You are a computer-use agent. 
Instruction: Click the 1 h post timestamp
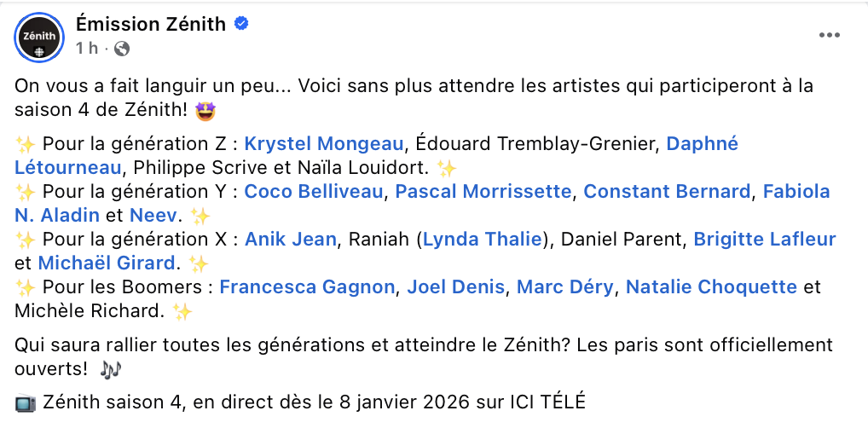87,49
